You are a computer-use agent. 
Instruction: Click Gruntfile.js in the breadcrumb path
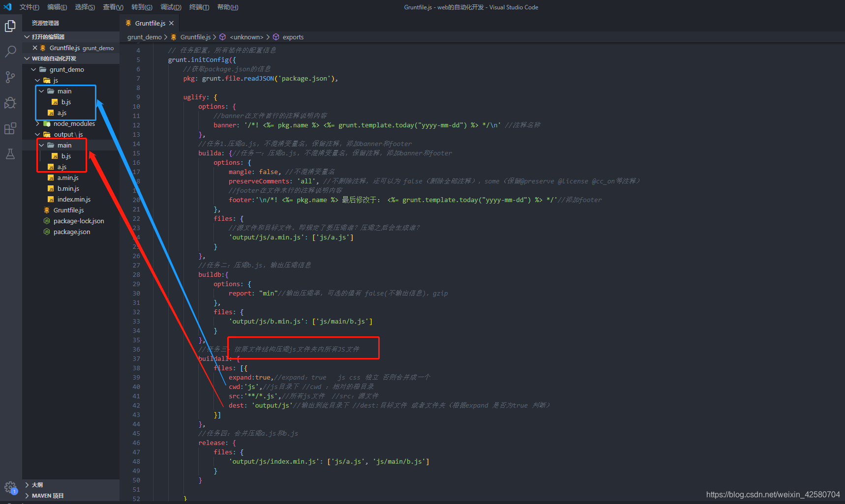[x=195, y=37]
